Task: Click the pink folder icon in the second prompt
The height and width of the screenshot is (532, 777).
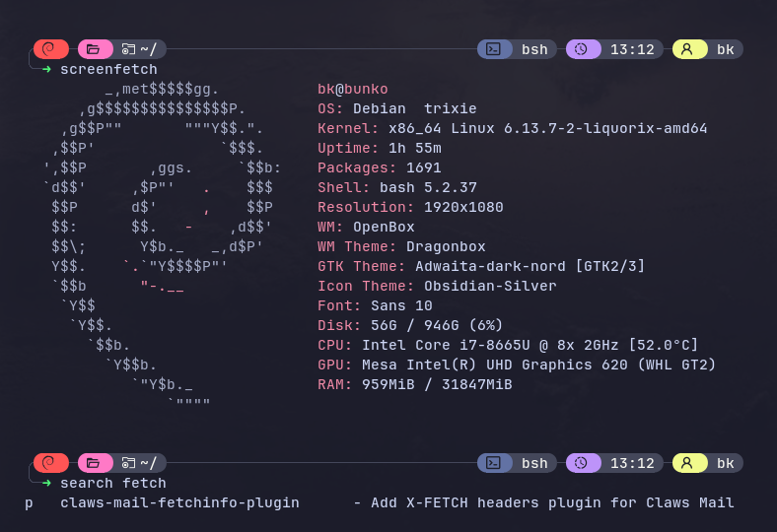Action: [x=95, y=463]
